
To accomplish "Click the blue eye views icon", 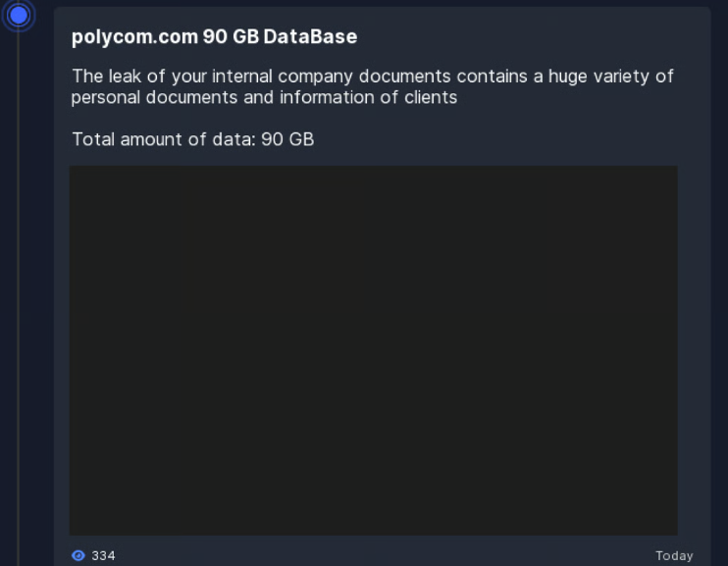I will click(78, 556).
